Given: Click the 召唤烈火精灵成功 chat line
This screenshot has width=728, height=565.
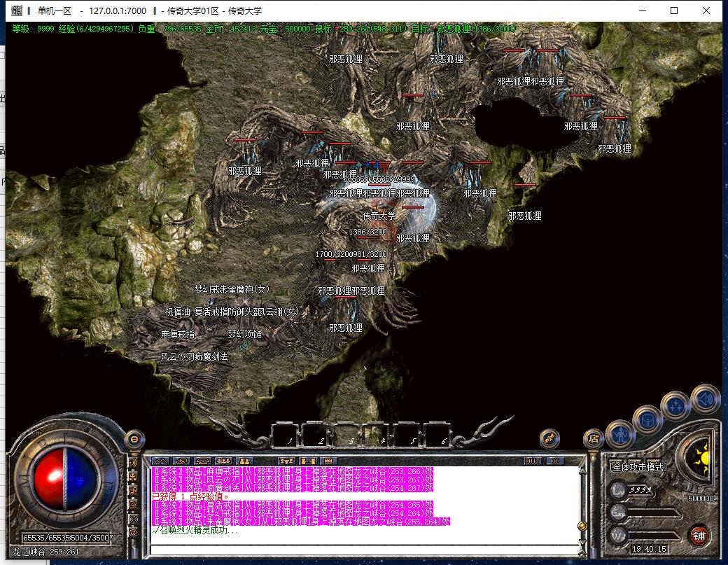Looking at the screenshot, I should click(x=195, y=530).
